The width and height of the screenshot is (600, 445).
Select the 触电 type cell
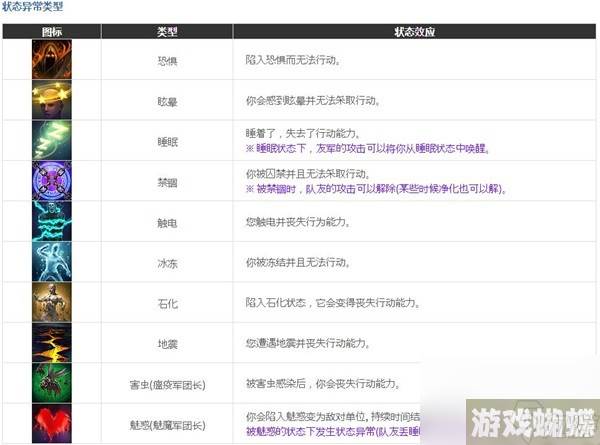pyautogui.click(x=167, y=223)
